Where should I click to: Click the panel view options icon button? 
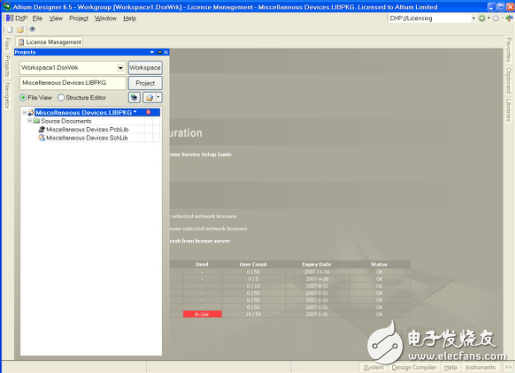coord(149,98)
